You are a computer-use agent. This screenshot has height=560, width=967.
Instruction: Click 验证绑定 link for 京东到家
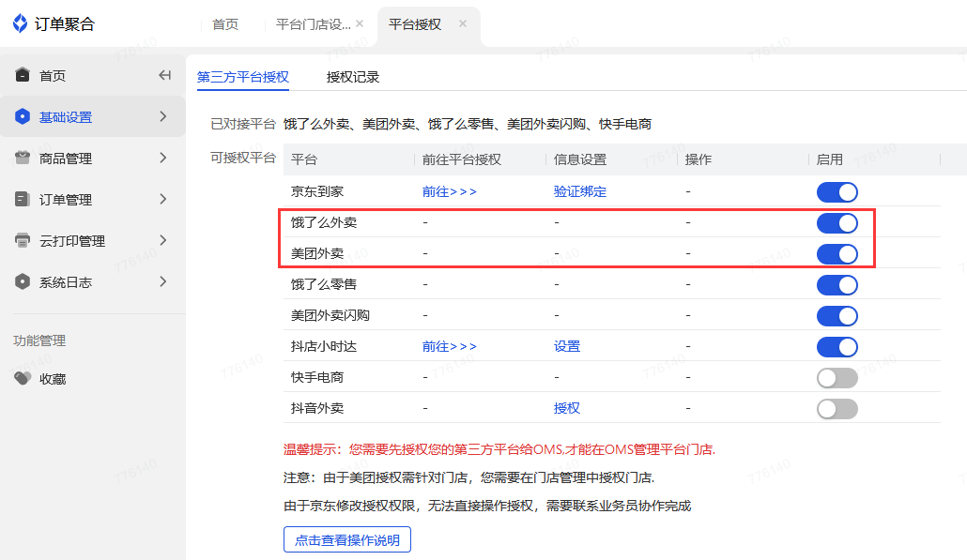(579, 191)
